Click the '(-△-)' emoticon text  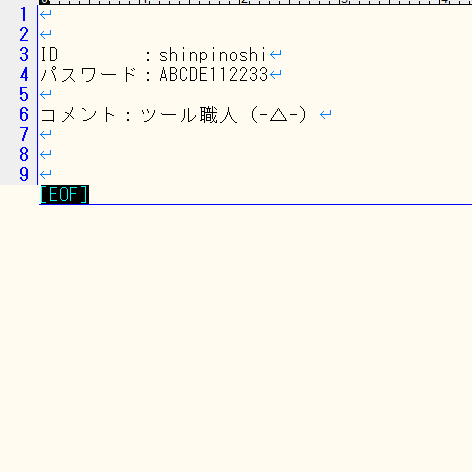click(x=278, y=115)
